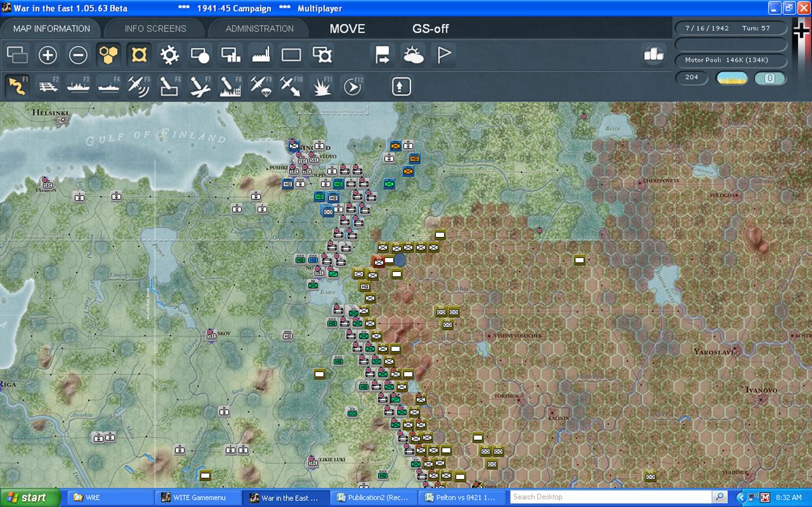The height and width of the screenshot is (507, 812).
Task: Toggle the yellow hex grid display
Action: tap(108, 55)
